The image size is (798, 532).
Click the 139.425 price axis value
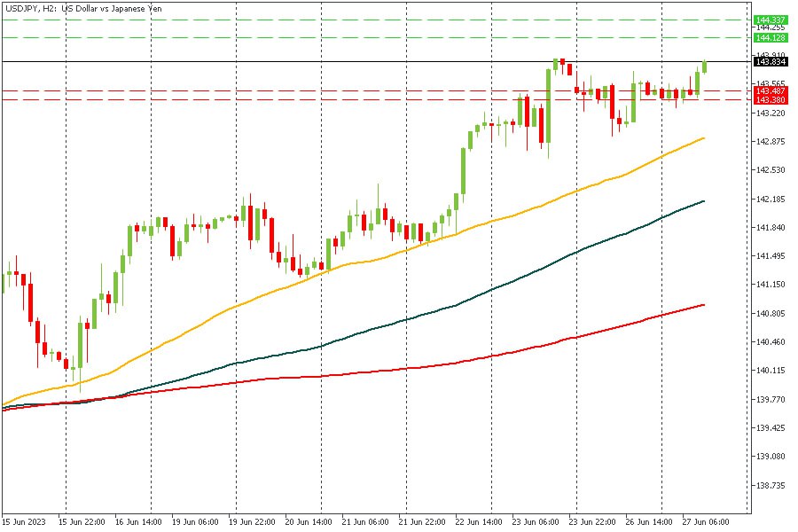771,428
